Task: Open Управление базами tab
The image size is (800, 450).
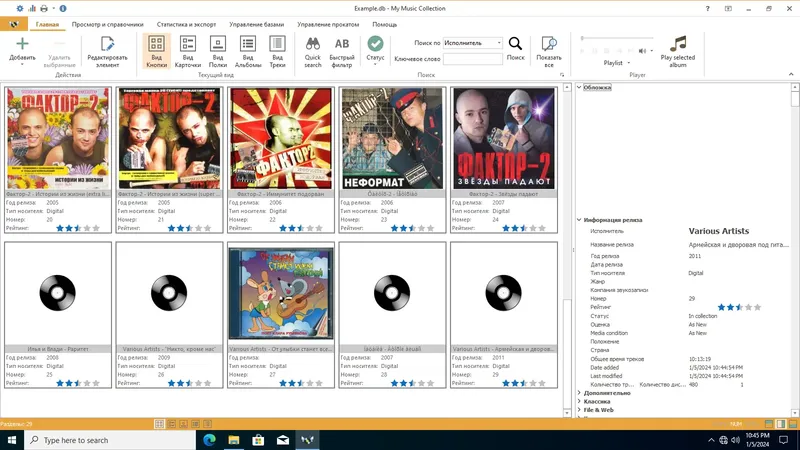Action: pyautogui.click(x=257, y=24)
